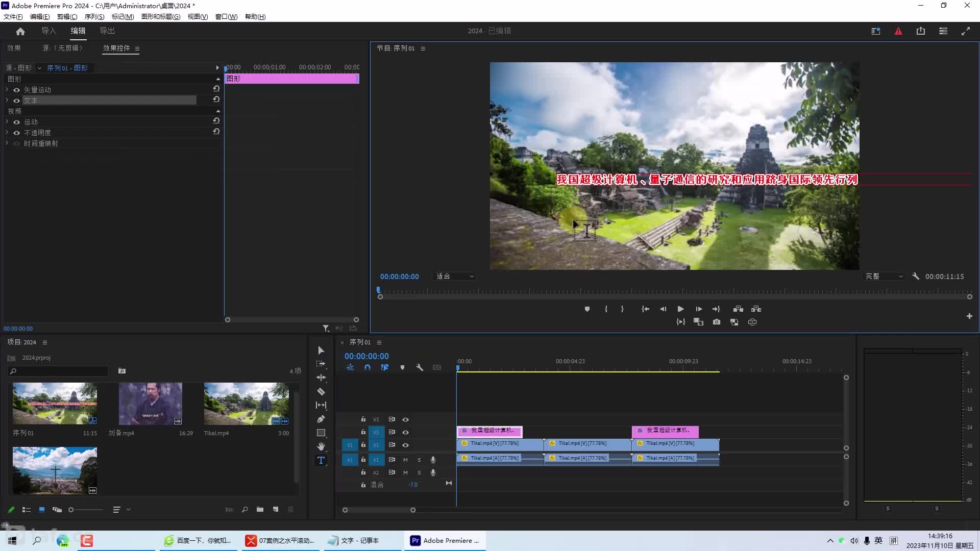Mute the A1 audio track
Screen dimensions: 980x551
coord(406,460)
